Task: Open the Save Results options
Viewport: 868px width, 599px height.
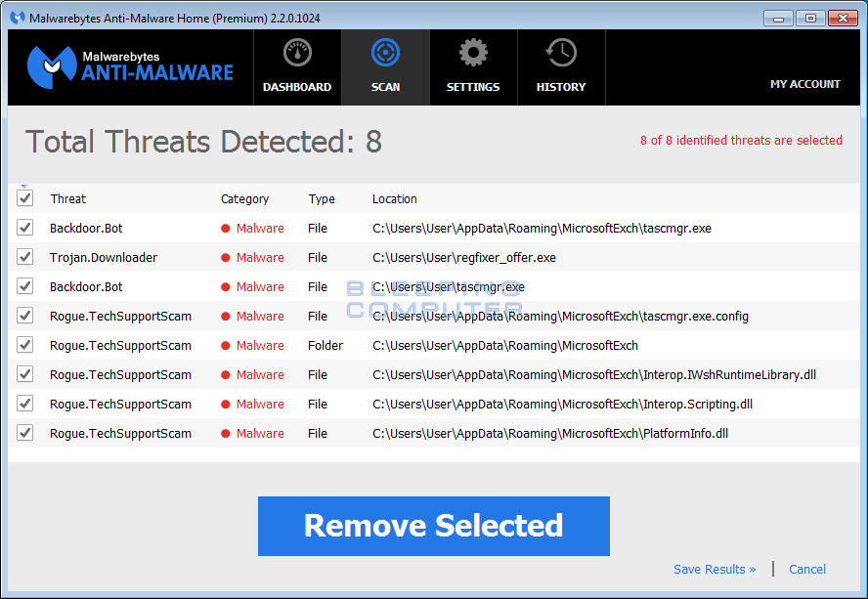Action: [715, 569]
